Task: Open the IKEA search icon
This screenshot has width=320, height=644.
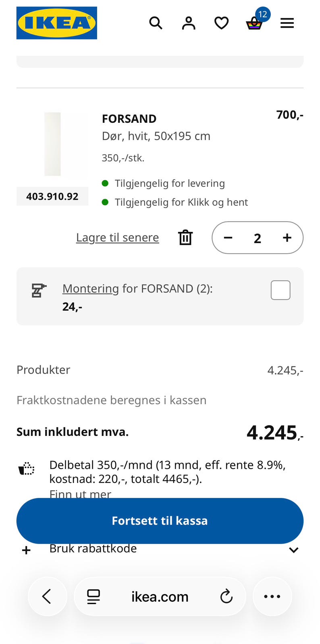Action: pyautogui.click(x=156, y=23)
